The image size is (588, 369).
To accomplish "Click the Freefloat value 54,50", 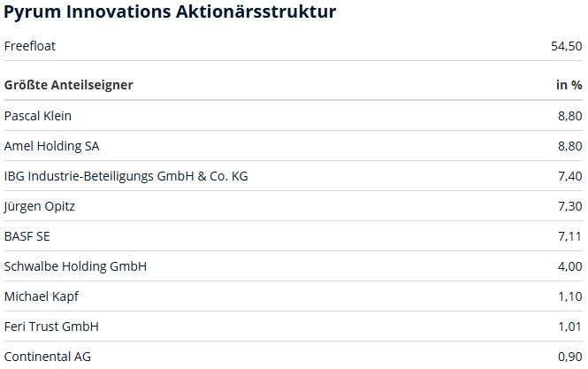I will point(566,46).
